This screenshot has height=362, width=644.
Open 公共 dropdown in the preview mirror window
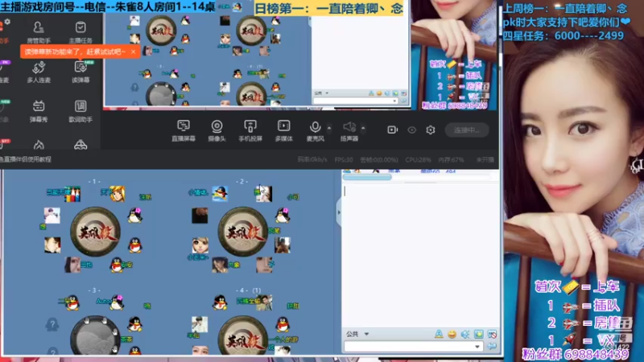[321, 93]
